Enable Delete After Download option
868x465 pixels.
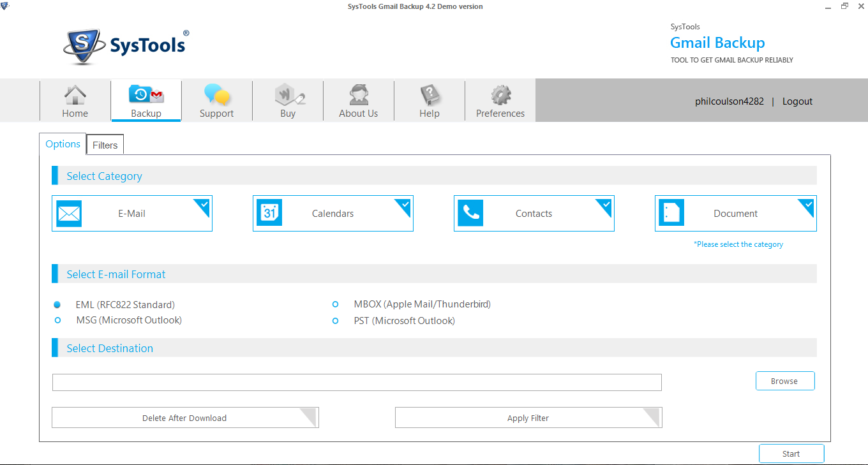coord(185,418)
